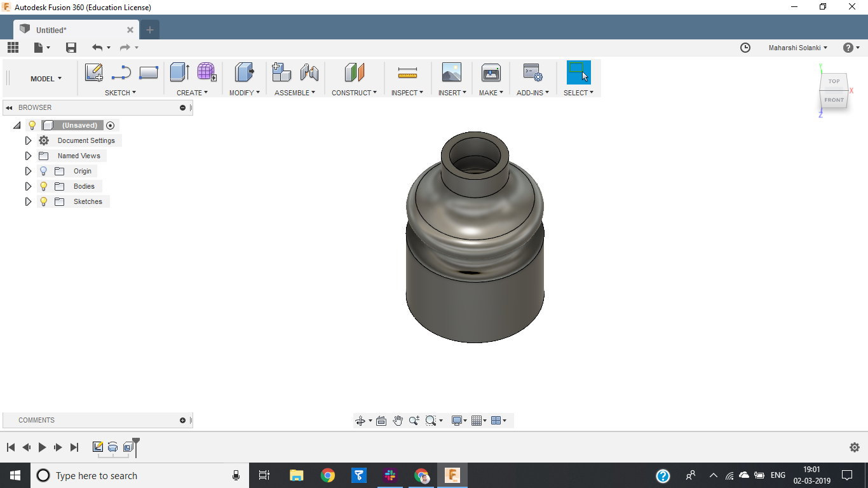This screenshot has height=488, width=868.
Task: Open the INSPECT menu
Action: tap(407, 93)
